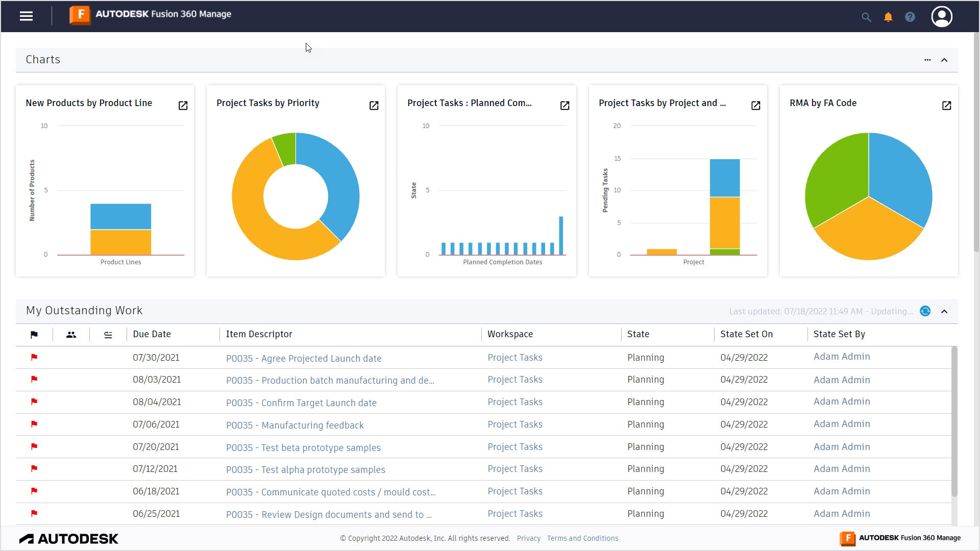980x551 pixels.
Task: Collapse the Charts panel
Action: click(x=944, y=60)
